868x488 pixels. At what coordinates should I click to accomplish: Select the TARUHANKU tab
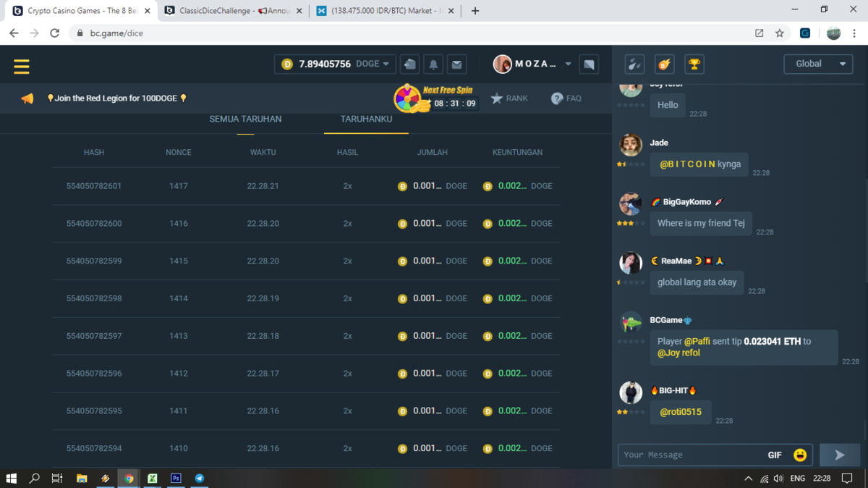point(366,119)
